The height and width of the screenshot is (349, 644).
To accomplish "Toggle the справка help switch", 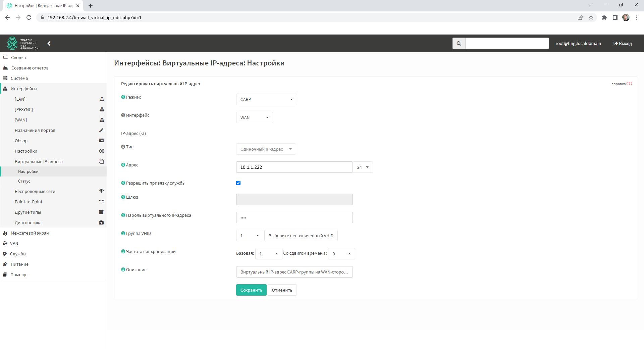I will click(x=629, y=84).
